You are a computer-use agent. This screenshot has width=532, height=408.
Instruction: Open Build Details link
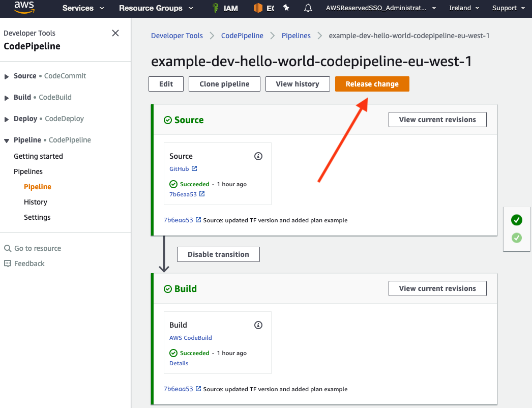pos(179,363)
